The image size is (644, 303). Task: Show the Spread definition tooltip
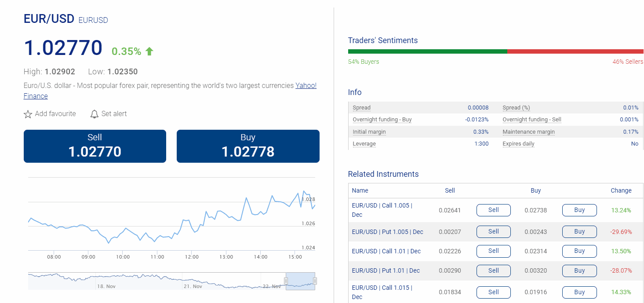coord(361,107)
